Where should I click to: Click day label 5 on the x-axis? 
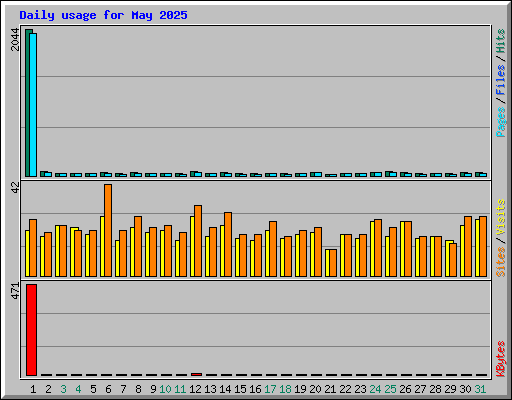pos(93,389)
